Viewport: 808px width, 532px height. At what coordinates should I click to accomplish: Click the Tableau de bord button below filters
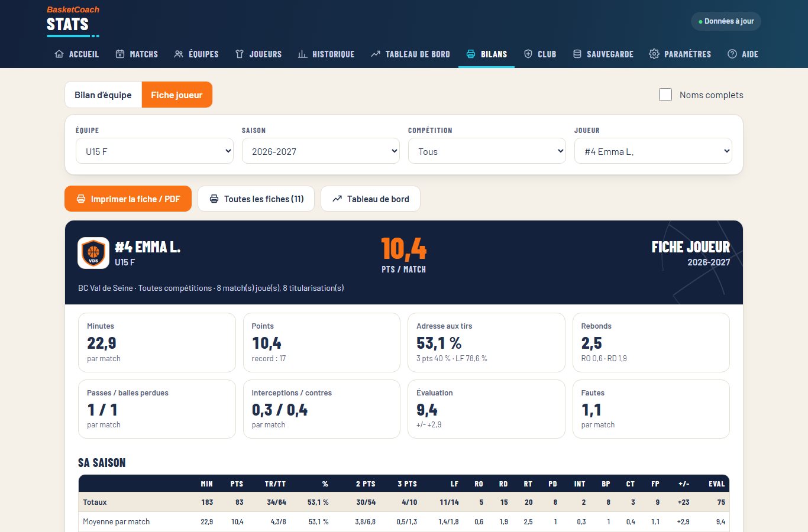370,199
